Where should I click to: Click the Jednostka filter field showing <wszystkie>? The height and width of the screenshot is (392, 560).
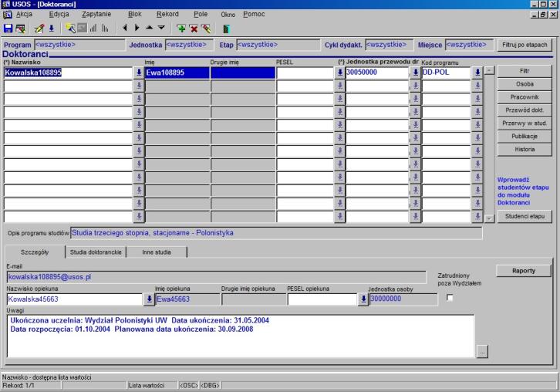pyautogui.click(x=189, y=45)
